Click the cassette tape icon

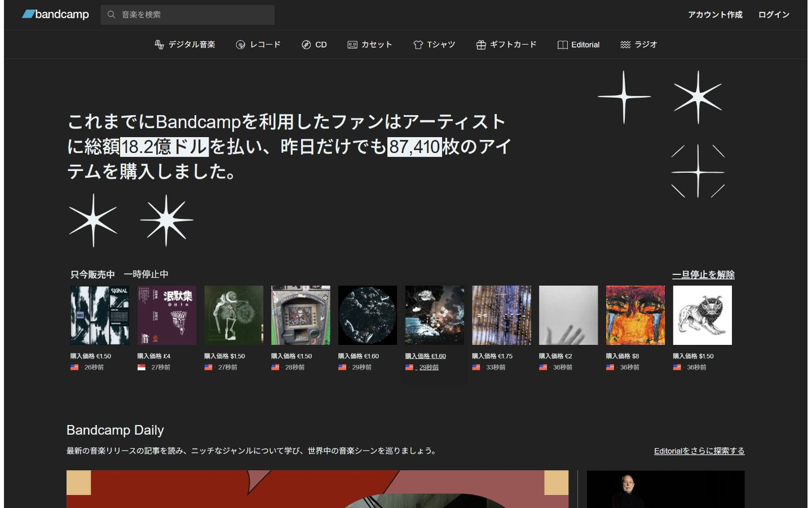pyautogui.click(x=352, y=45)
